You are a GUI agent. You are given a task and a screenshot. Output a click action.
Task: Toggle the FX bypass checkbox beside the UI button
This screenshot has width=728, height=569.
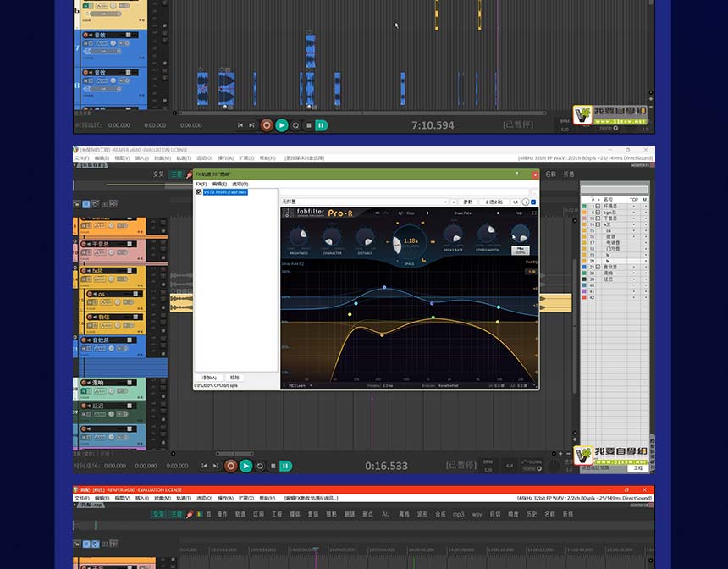(535, 202)
